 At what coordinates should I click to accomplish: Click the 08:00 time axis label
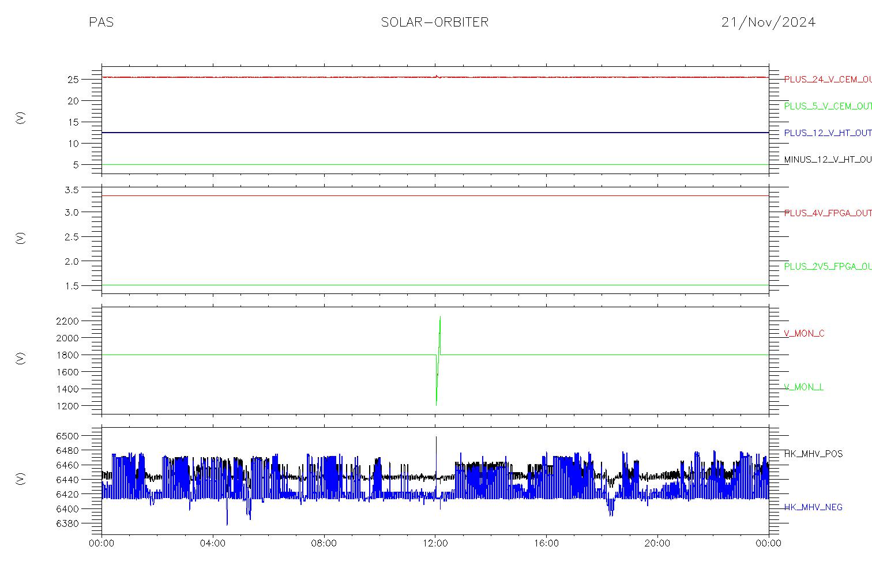(324, 544)
